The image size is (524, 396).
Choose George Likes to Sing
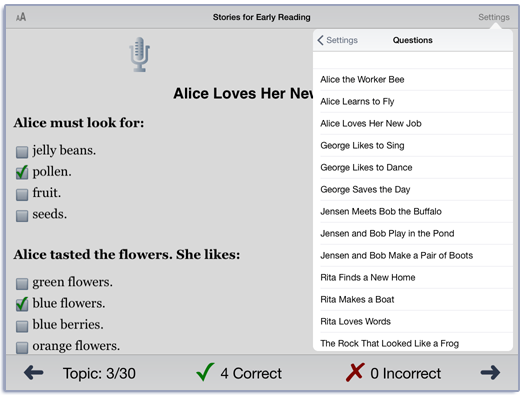[413, 146]
